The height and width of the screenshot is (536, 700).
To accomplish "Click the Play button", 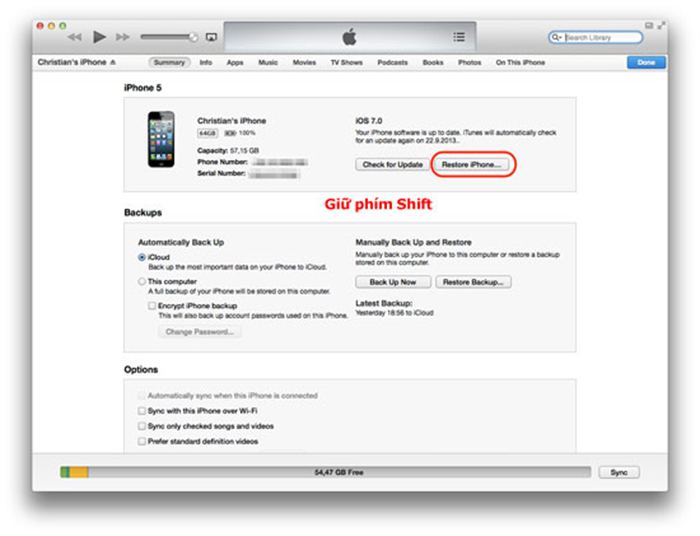I will click(99, 37).
